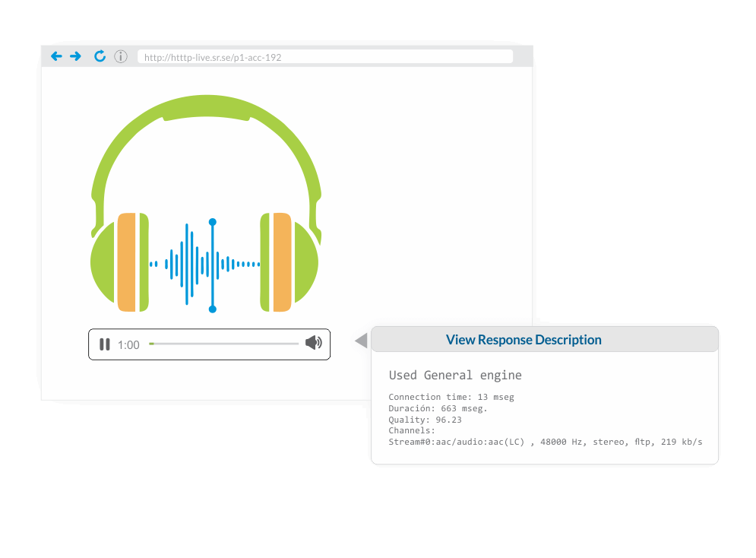The image size is (756, 558).
Task: Open the page info icon
Action: [x=120, y=56]
